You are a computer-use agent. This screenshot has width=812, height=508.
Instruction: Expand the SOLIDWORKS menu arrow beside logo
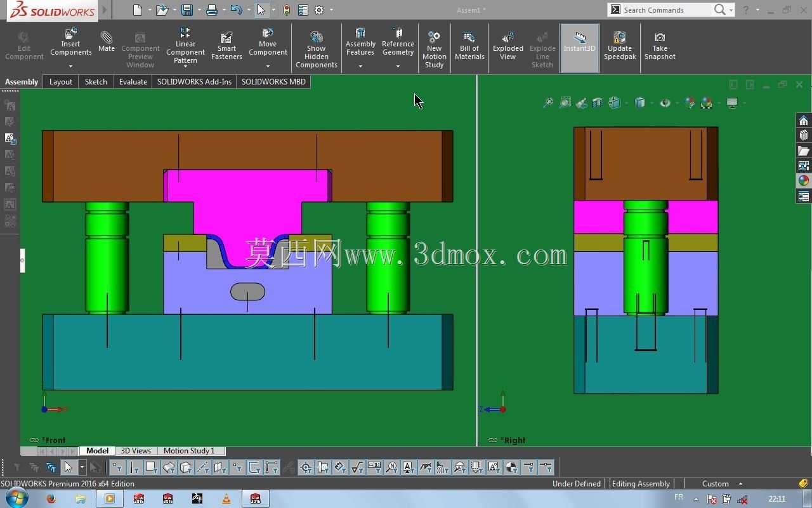(105, 10)
